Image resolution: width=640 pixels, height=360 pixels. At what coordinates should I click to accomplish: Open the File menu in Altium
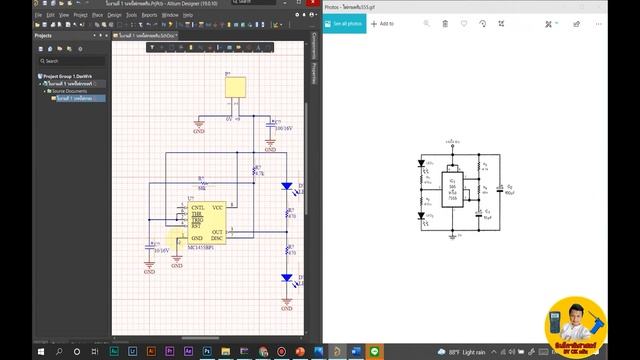[x=38, y=15]
